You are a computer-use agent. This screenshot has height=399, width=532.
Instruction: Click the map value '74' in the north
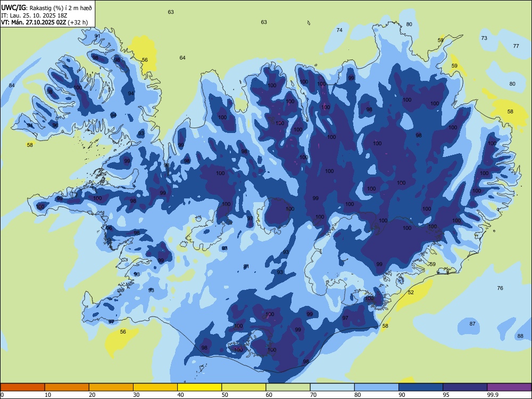click(339, 30)
